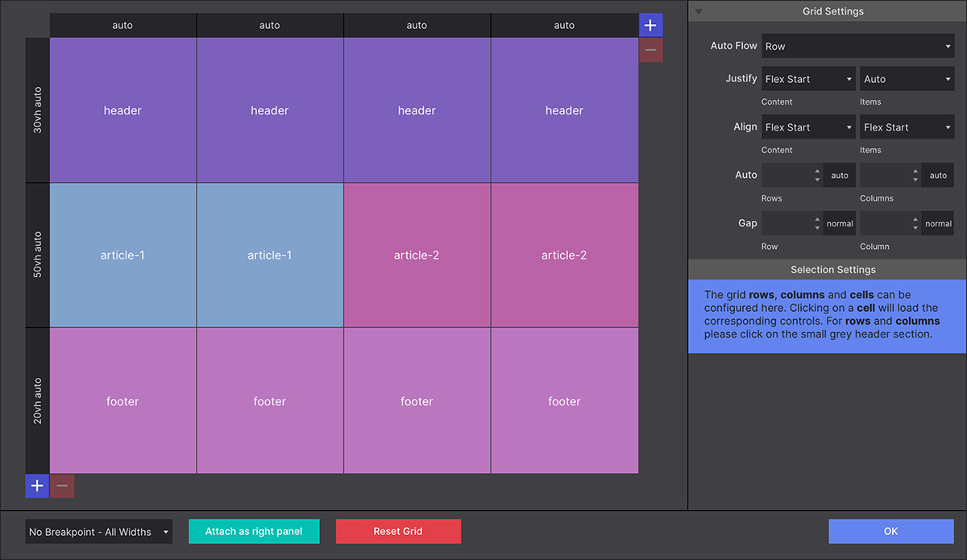Click the Reset Grid button
The image size is (967, 560).
pyautogui.click(x=398, y=531)
